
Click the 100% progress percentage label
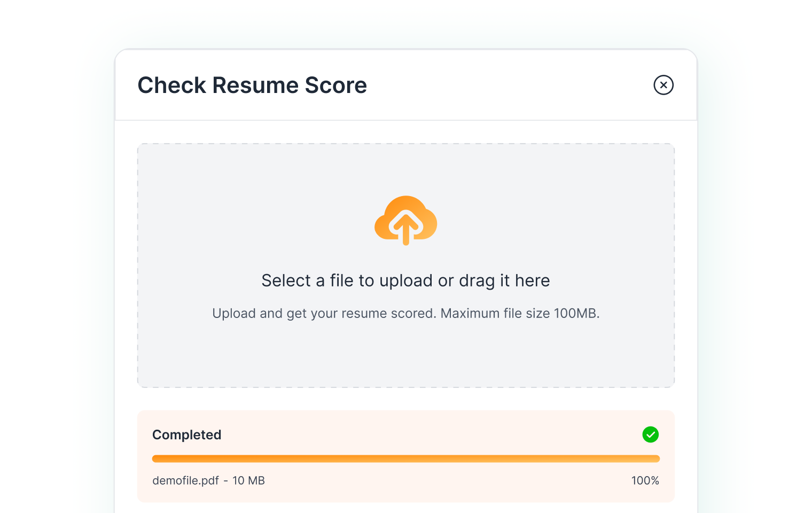coord(645,480)
